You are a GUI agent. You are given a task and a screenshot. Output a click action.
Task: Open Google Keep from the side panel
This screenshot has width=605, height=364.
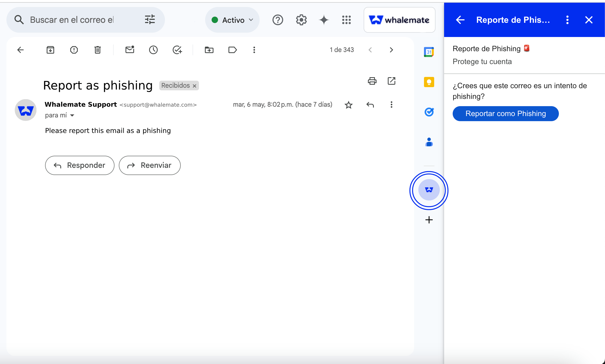[429, 82]
